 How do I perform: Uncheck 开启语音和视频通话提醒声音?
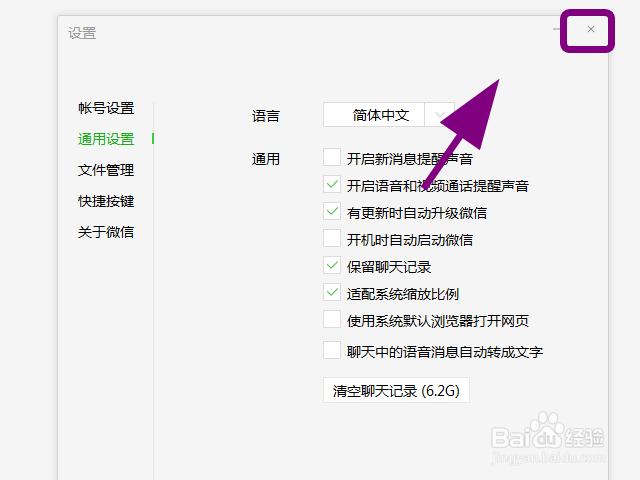(332, 184)
